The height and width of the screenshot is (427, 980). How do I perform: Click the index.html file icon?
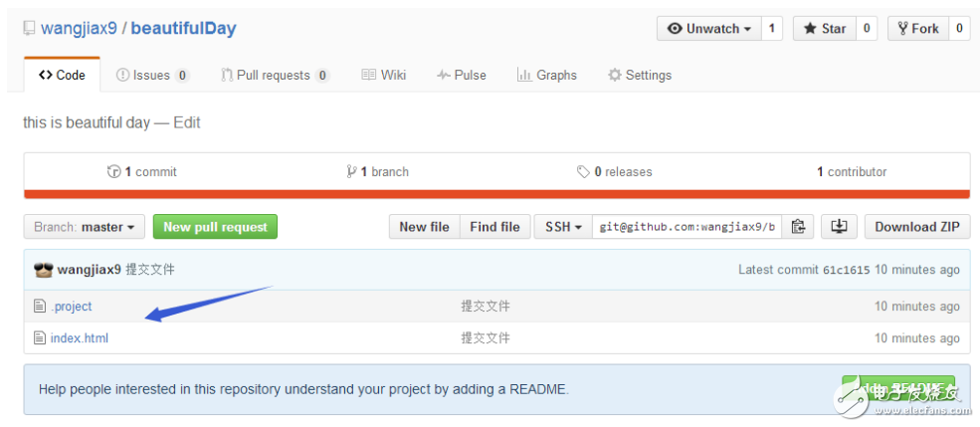coord(40,338)
